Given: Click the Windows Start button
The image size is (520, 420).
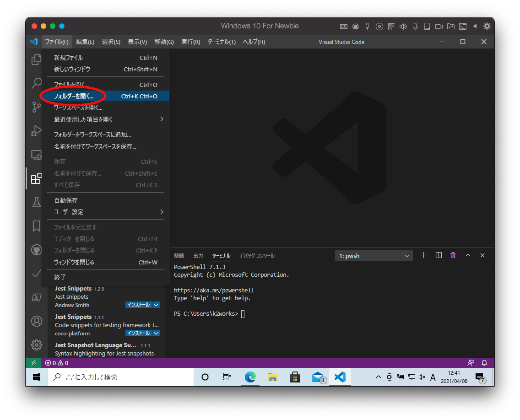Looking at the screenshot, I should click(37, 377).
